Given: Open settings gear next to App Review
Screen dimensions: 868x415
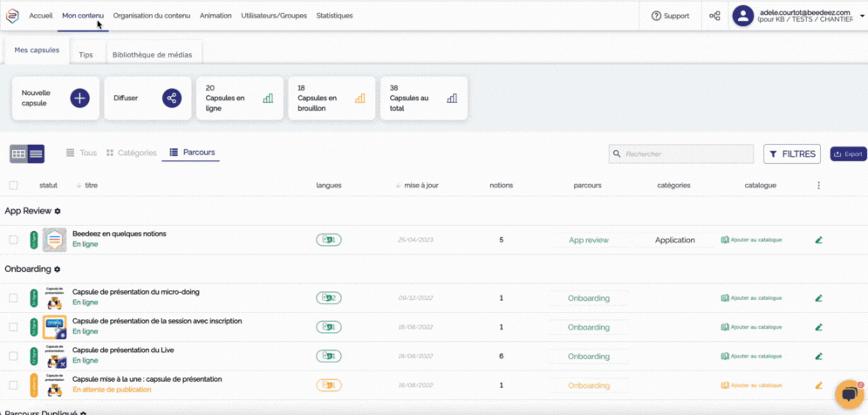Looking at the screenshot, I should click(58, 211).
